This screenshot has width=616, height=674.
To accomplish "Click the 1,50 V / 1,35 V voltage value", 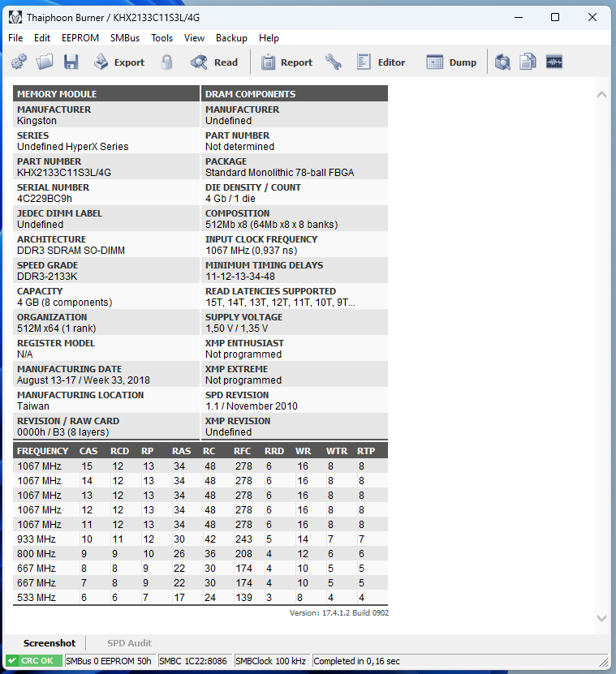I will (237, 328).
